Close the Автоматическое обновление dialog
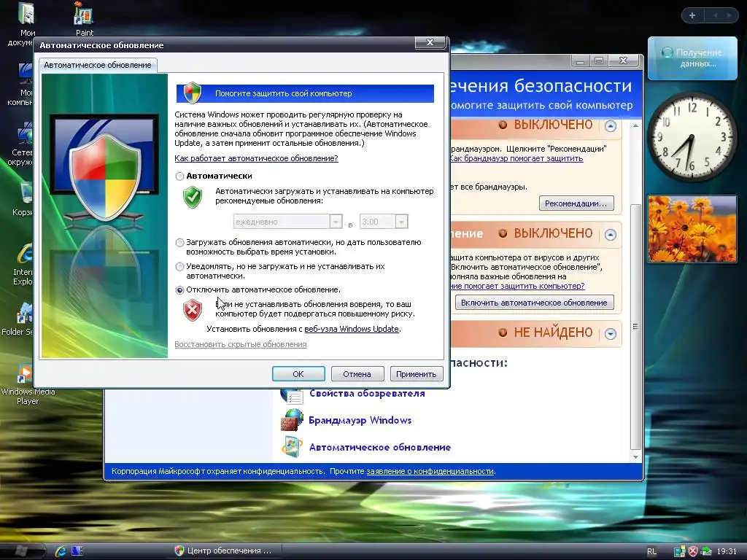The width and height of the screenshot is (747, 560). point(430,42)
